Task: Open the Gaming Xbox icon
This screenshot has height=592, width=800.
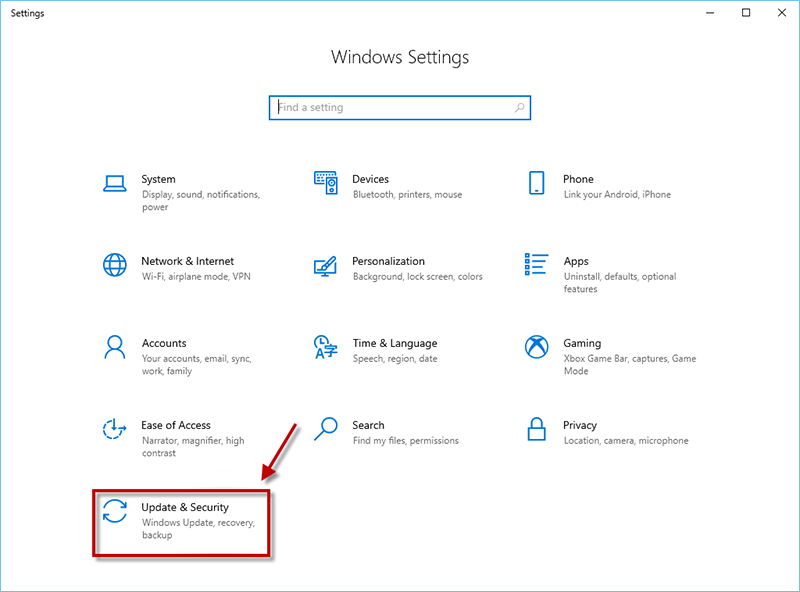Action: [x=536, y=347]
